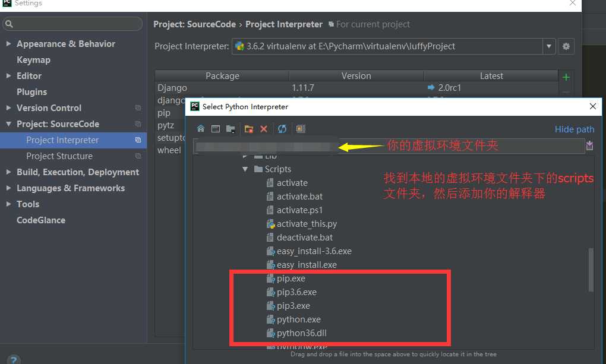Click Project: SourceCode breadcrumb
This screenshot has height=364, width=606.
coord(194,24)
